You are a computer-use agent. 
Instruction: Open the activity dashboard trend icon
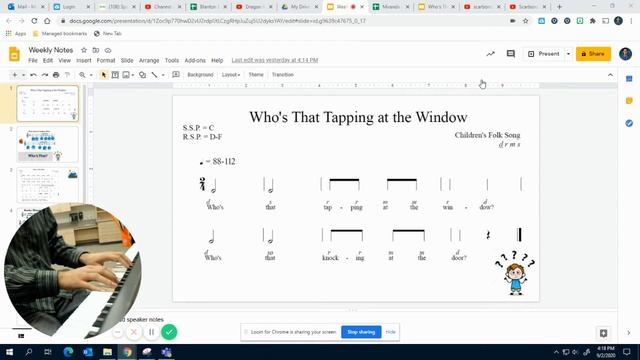pyautogui.click(x=491, y=54)
